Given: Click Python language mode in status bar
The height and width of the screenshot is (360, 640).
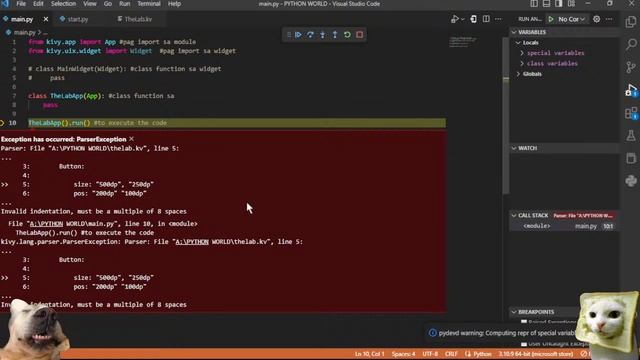Looking at the screenshot, I should tap(482, 354).
